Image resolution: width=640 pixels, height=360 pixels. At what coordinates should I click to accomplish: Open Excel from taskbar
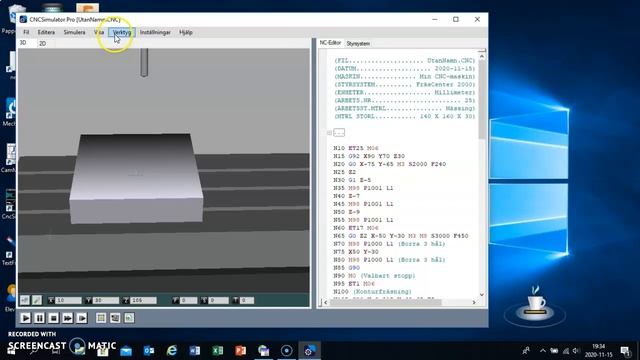[x=218, y=351]
